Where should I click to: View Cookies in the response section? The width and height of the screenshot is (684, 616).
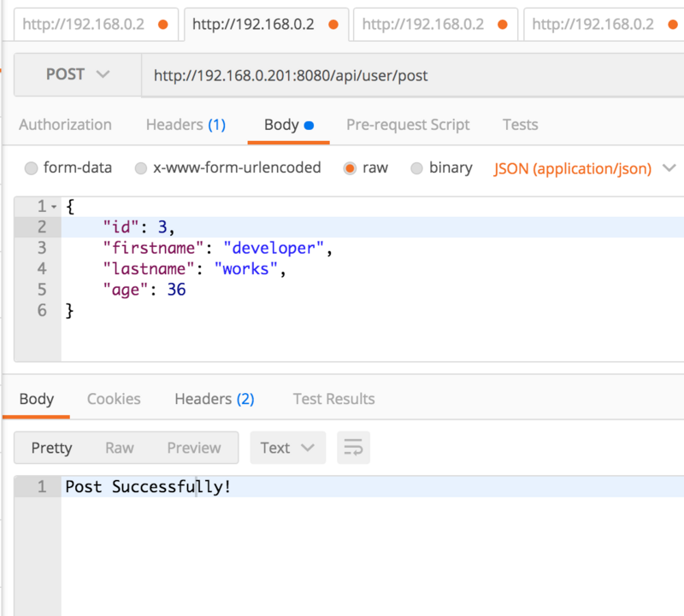click(114, 399)
